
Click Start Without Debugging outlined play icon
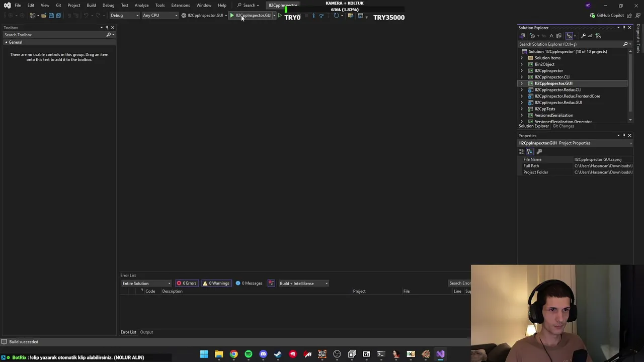coord(280,16)
